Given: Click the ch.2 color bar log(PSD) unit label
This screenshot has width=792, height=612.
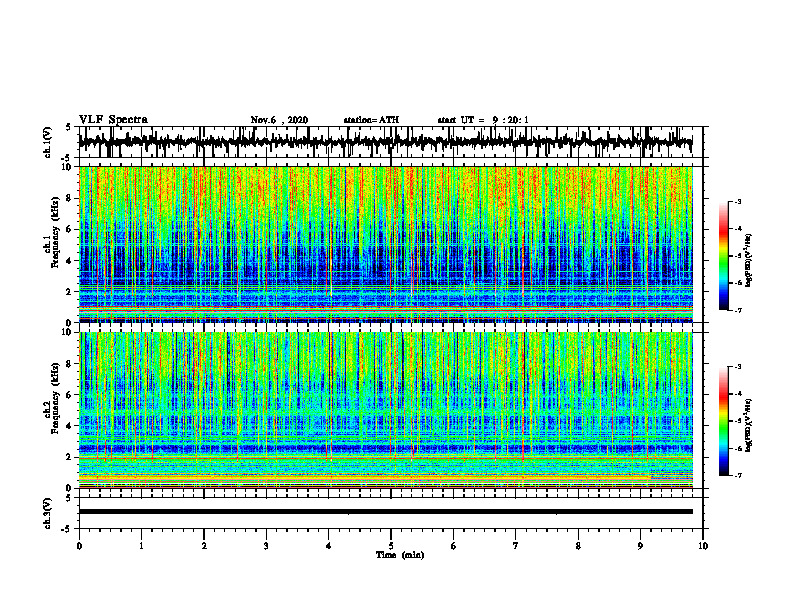Looking at the screenshot, I should tap(749, 425).
